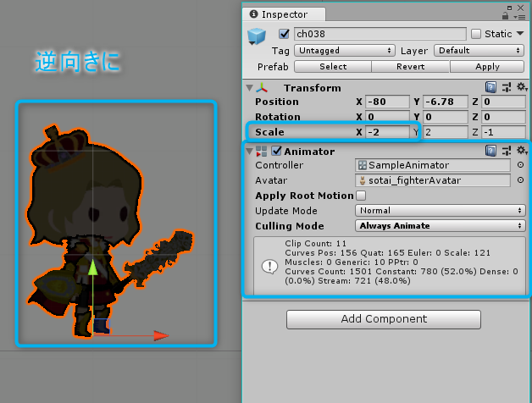Click the Prefab Apply button
The height and width of the screenshot is (403, 532).
(487, 67)
